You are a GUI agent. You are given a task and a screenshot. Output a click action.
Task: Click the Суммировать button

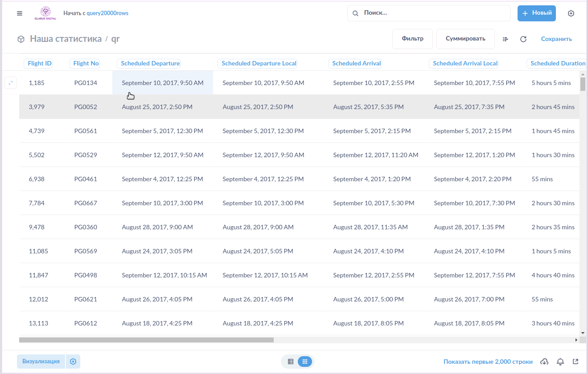click(465, 39)
